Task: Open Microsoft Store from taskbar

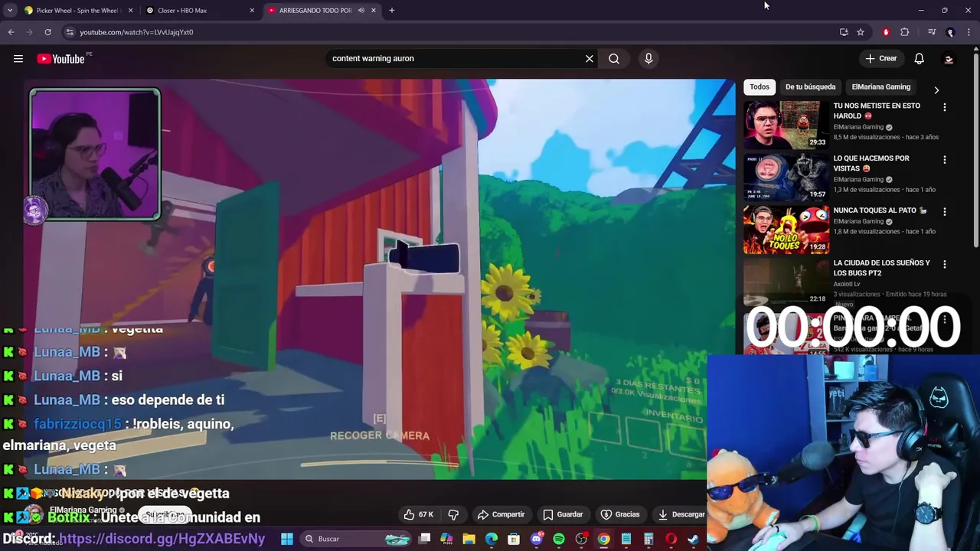Action: (x=514, y=539)
